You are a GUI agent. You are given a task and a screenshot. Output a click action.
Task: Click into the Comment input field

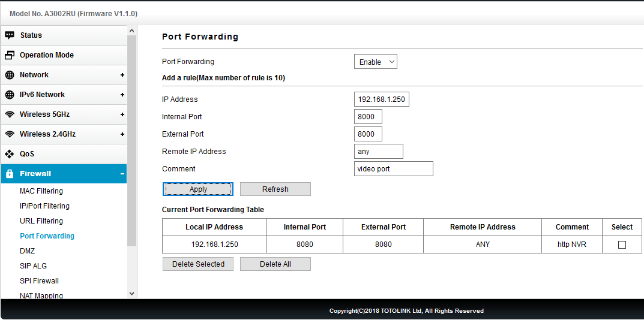[x=394, y=168]
